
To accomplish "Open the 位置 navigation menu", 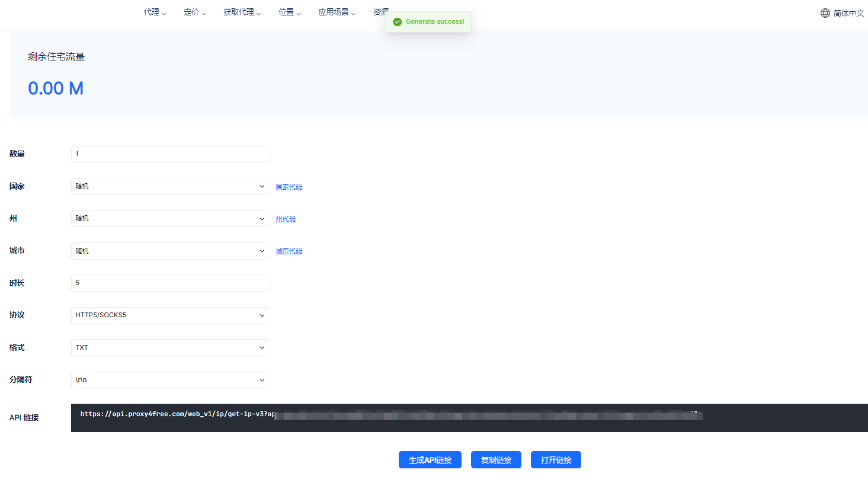I will click(290, 12).
